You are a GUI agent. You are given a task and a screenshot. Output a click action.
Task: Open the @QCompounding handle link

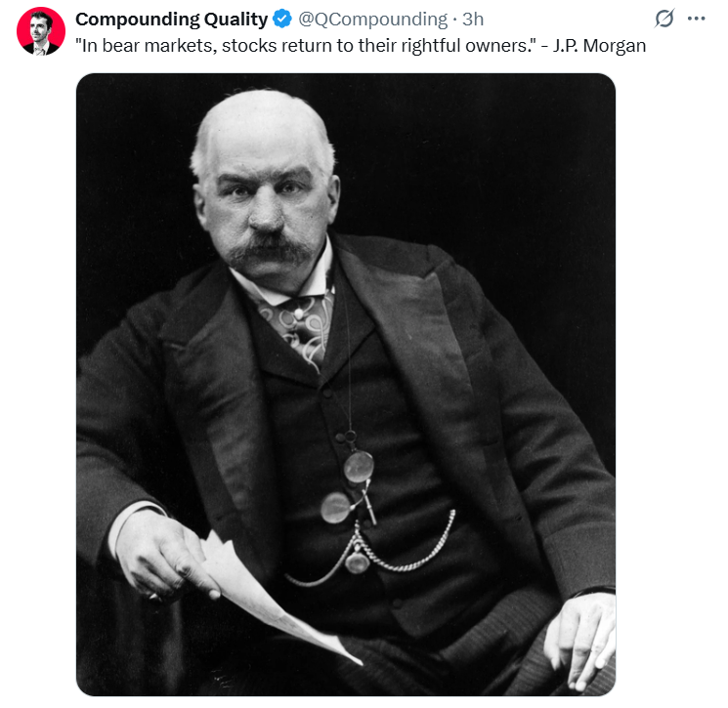(373, 19)
